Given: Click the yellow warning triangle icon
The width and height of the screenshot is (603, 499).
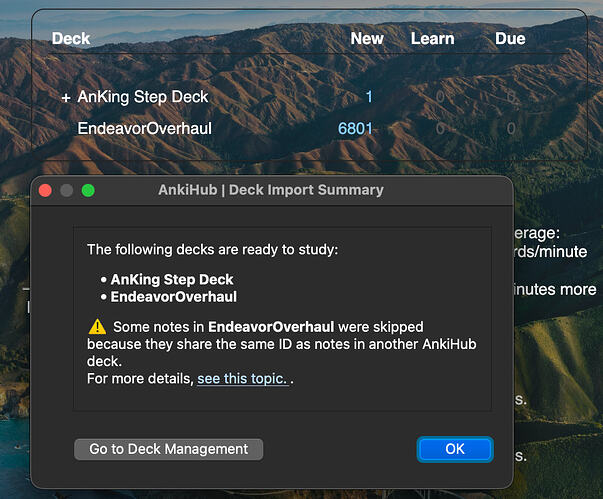Looking at the screenshot, I should point(97,327).
